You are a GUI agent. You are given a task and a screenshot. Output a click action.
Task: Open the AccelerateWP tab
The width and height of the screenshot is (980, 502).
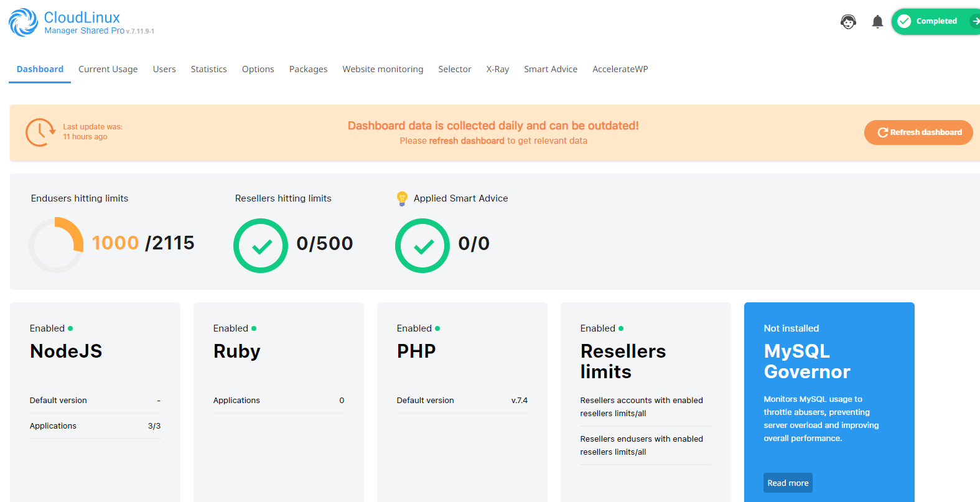point(620,69)
